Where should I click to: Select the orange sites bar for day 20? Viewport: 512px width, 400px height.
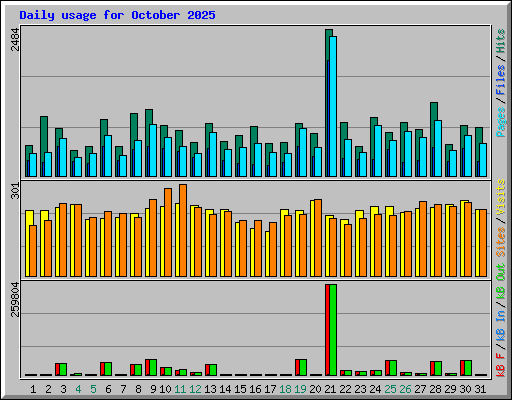tap(318, 238)
